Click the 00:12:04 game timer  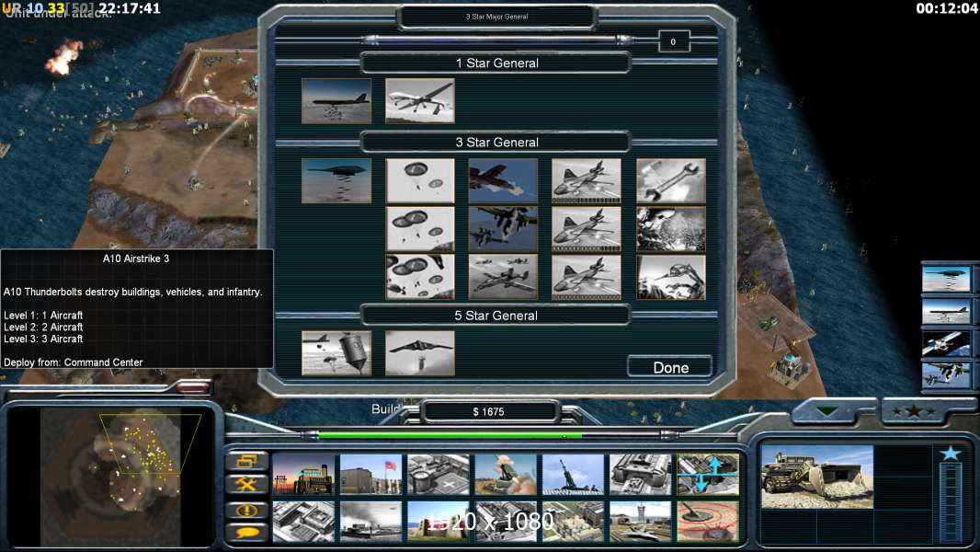(946, 8)
